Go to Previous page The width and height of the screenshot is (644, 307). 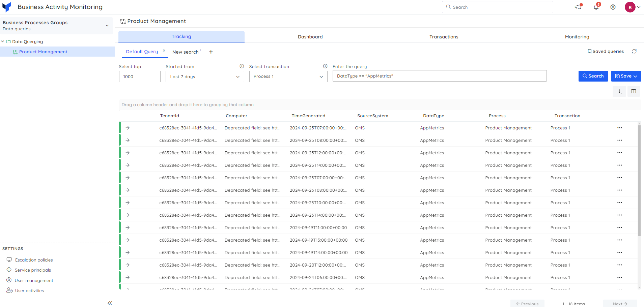(527, 304)
